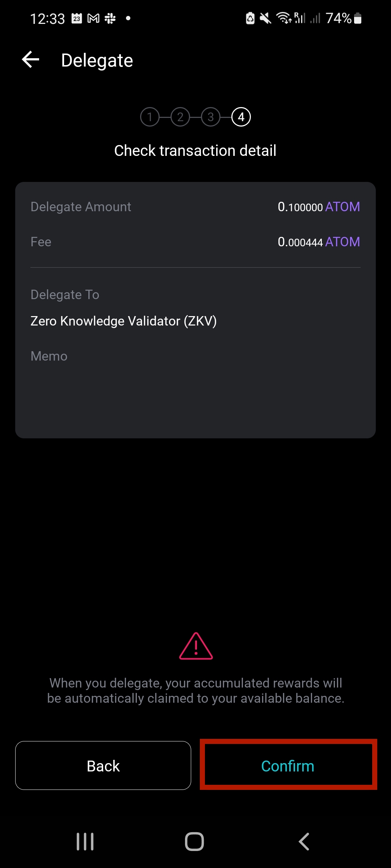Tap the muted sound status icon
This screenshot has width=391, height=868.
click(x=265, y=18)
